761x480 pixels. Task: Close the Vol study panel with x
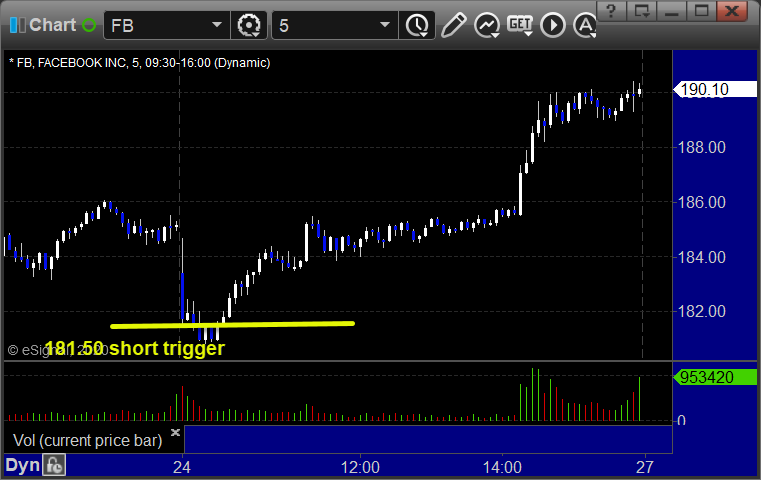coord(175,432)
